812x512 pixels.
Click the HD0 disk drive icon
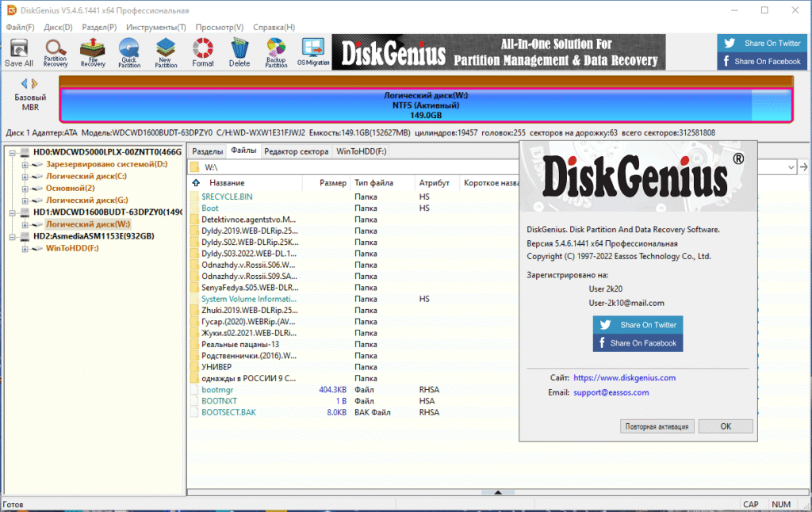(x=25, y=152)
